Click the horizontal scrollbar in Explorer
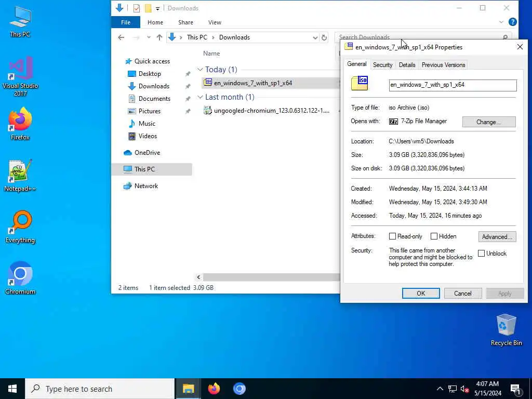This screenshot has height=399, width=532. [271, 277]
